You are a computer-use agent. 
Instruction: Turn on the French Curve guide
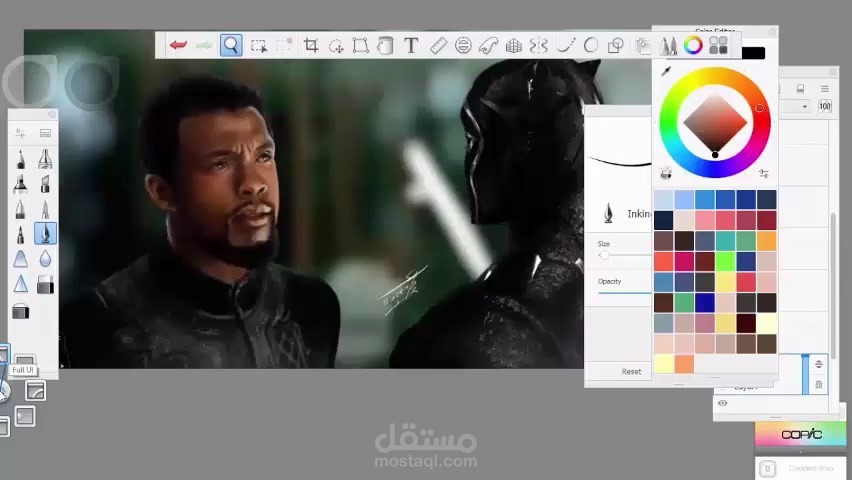tap(488, 46)
